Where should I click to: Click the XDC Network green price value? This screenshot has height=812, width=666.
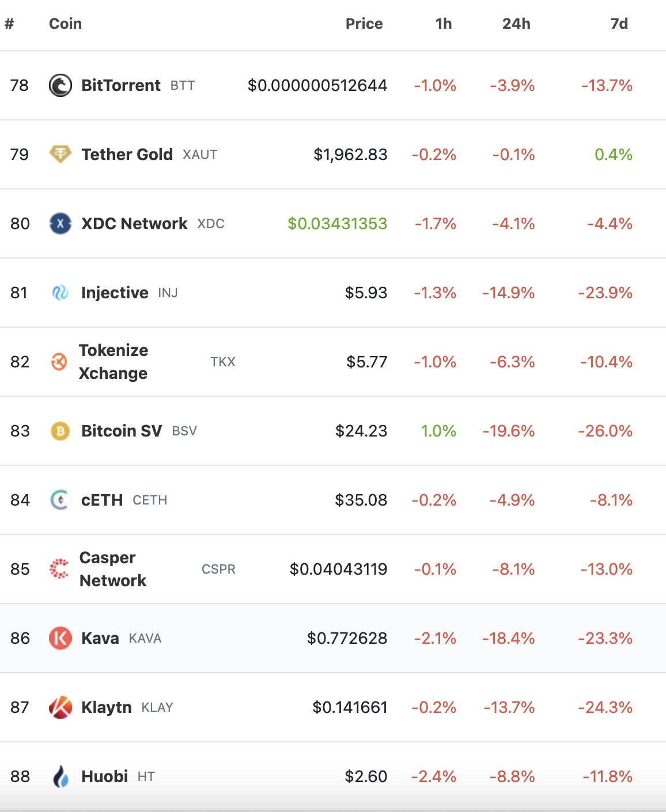(x=338, y=223)
